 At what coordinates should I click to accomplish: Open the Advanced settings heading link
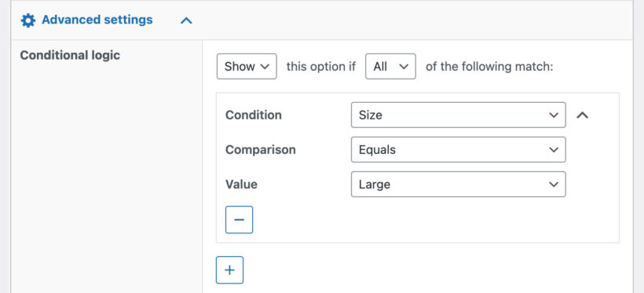pyautogui.click(x=97, y=20)
